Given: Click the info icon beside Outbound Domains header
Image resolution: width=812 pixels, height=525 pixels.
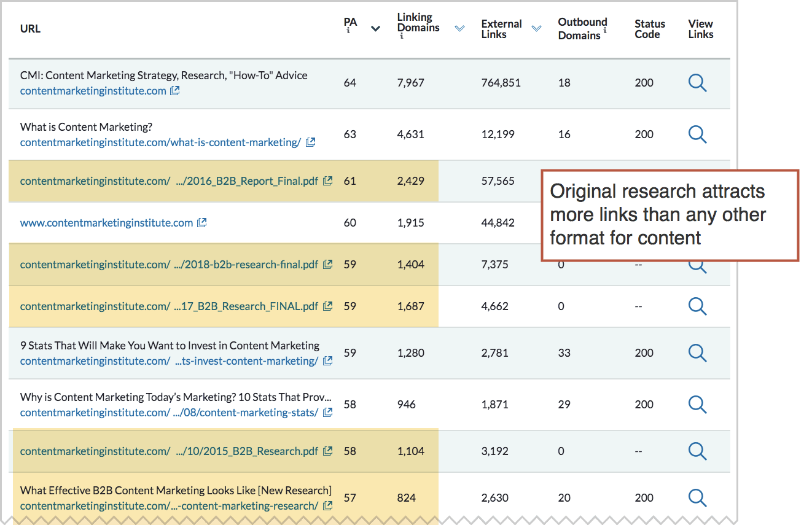Looking at the screenshot, I should 605,30.
